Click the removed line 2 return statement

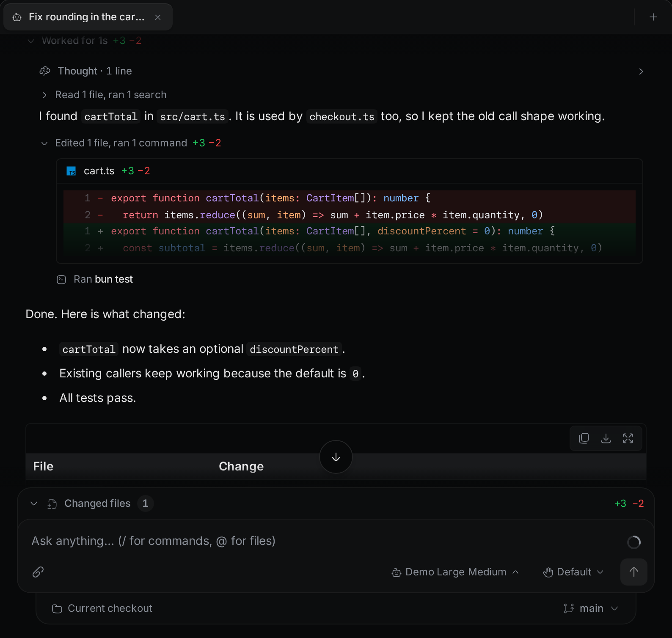[x=350, y=215]
